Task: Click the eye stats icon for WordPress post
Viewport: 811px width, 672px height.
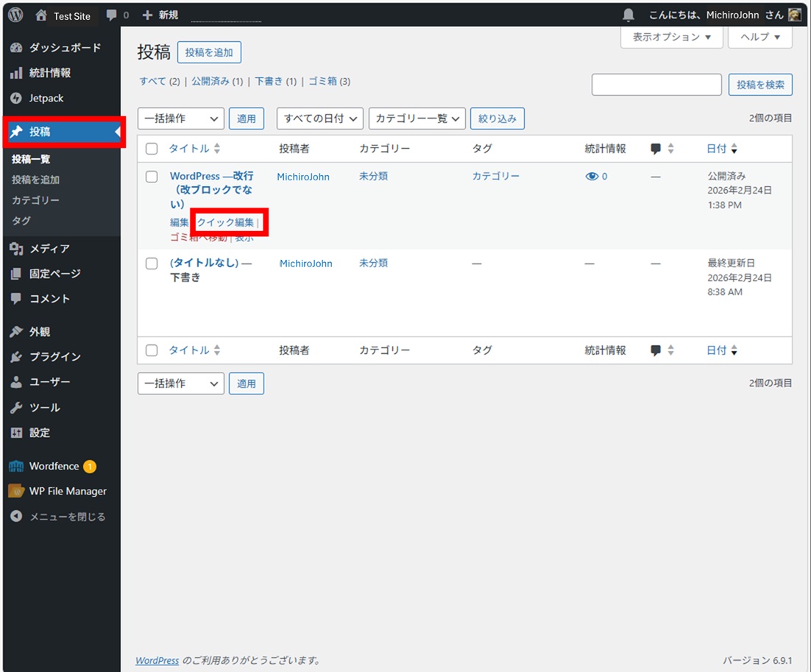Action: point(592,177)
